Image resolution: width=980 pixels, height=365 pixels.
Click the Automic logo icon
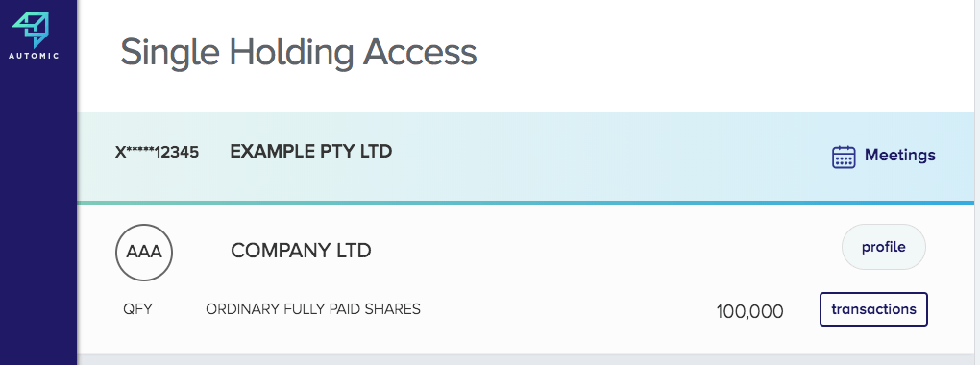[31, 30]
